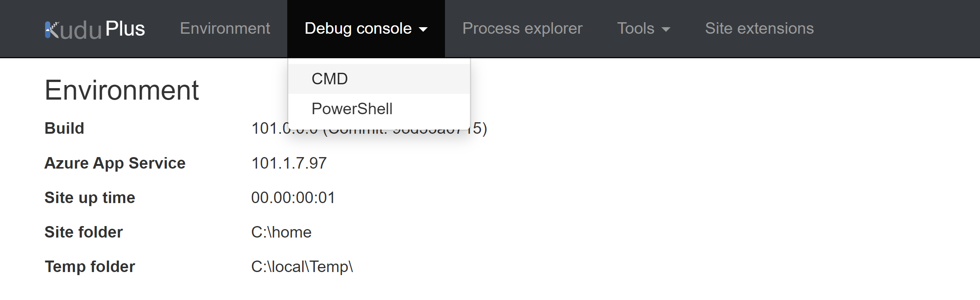Open the Environment nav tab
This screenshot has height=300, width=980.
pos(225,29)
